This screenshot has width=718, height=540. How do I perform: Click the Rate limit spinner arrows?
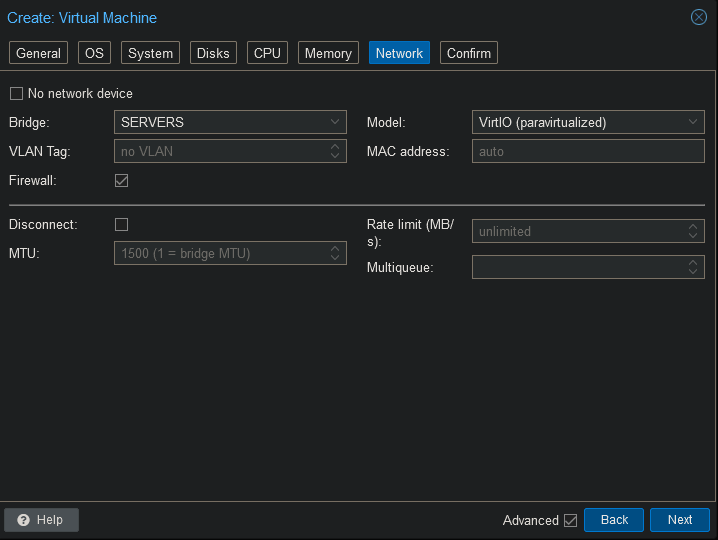coord(693,231)
